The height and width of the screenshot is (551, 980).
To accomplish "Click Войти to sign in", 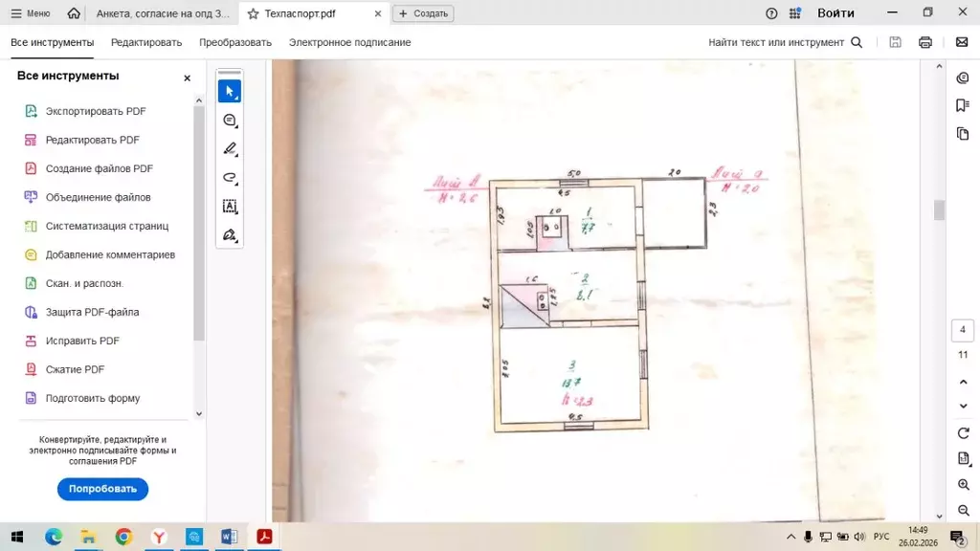I will pyautogui.click(x=835, y=13).
